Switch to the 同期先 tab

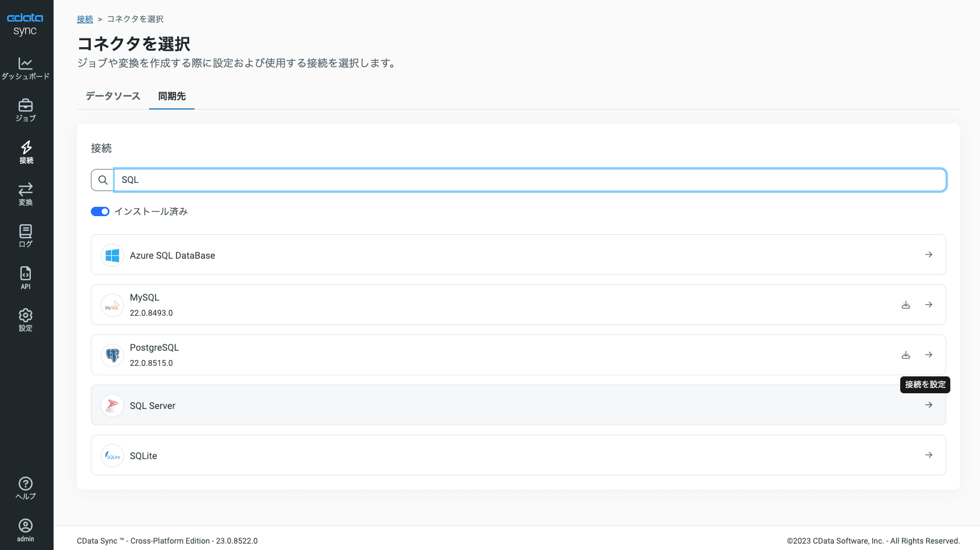[172, 96]
